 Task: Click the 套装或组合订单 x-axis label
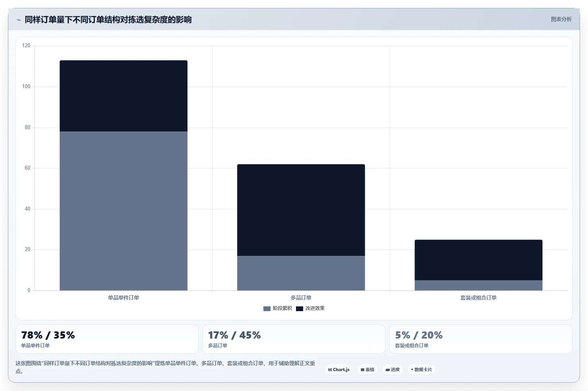(478, 298)
